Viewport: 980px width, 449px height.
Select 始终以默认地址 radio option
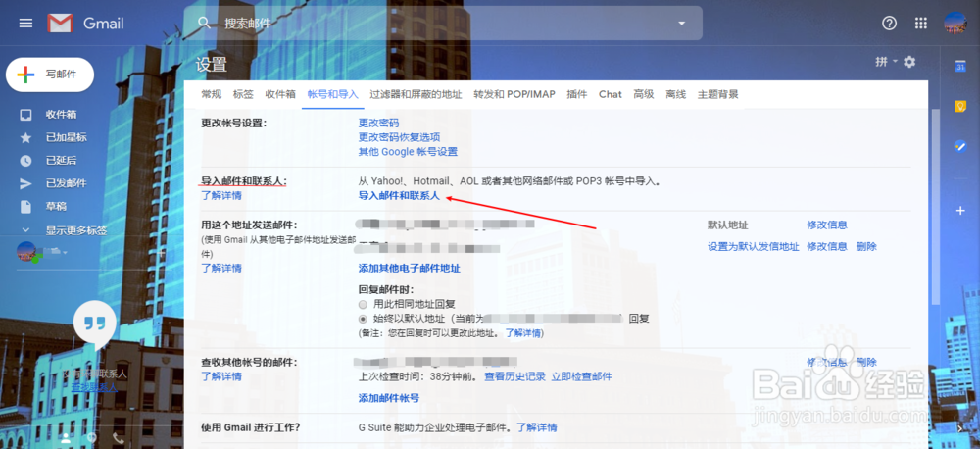(x=364, y=319)
